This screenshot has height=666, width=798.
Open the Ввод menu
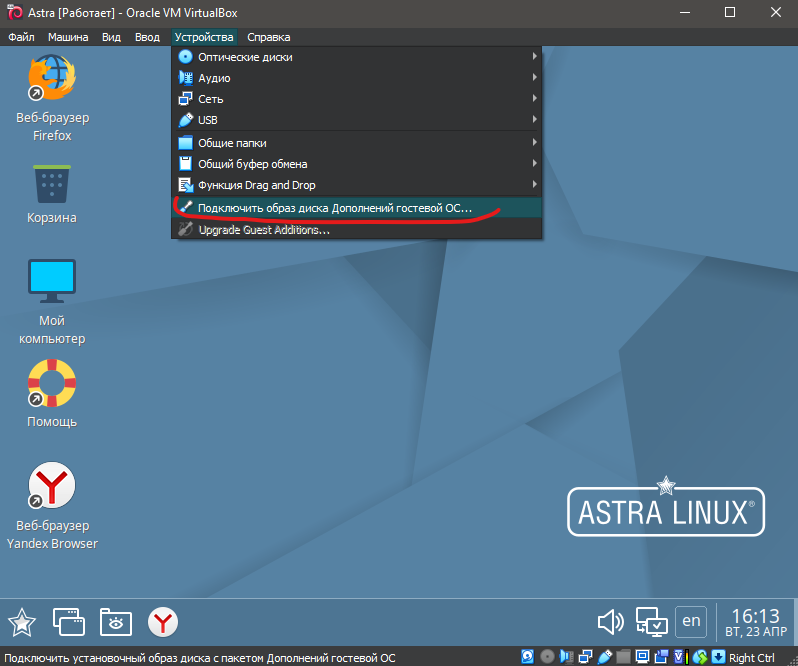coord(148,37)
